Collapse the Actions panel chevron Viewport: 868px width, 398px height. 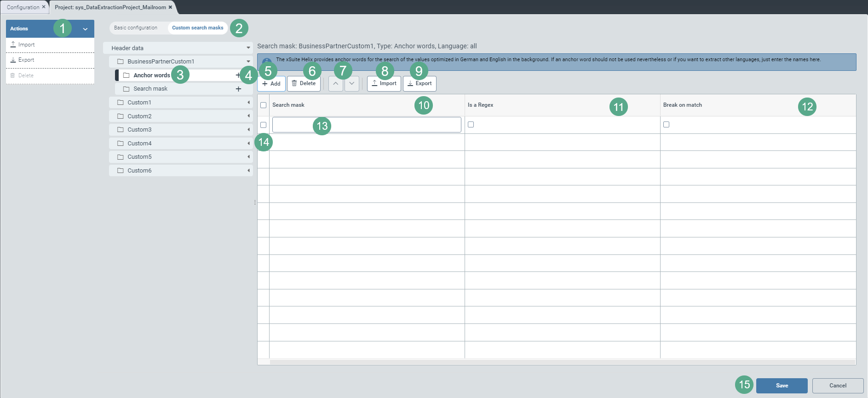coord(85,29)
